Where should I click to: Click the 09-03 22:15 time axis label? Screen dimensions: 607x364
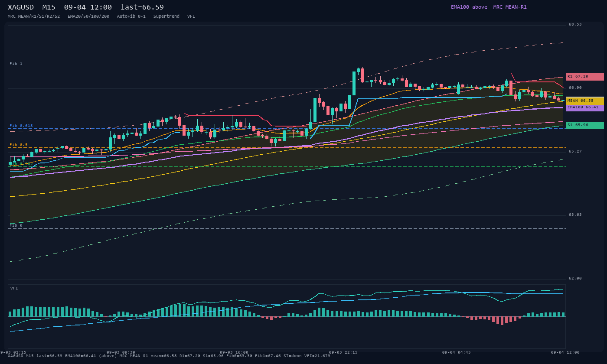pyautogui.click(x=343, y=353)
